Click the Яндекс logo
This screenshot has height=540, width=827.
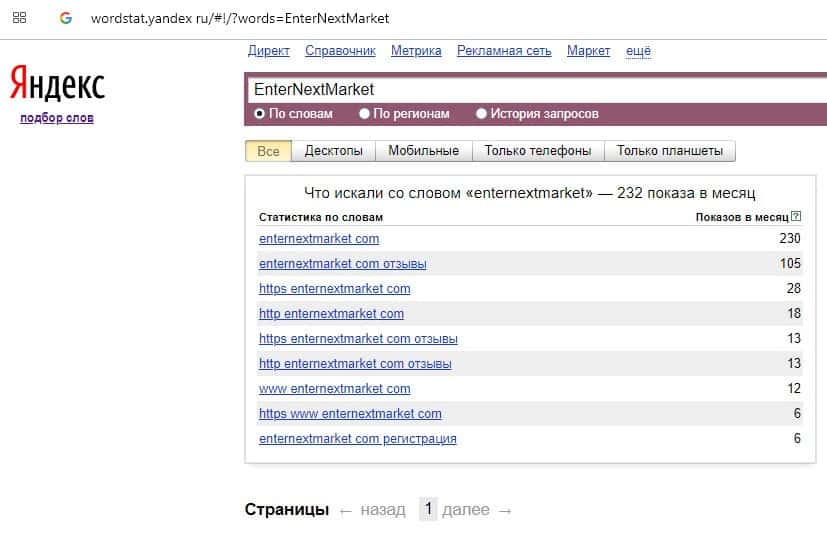pyautogui.click(x=57, y=85)
